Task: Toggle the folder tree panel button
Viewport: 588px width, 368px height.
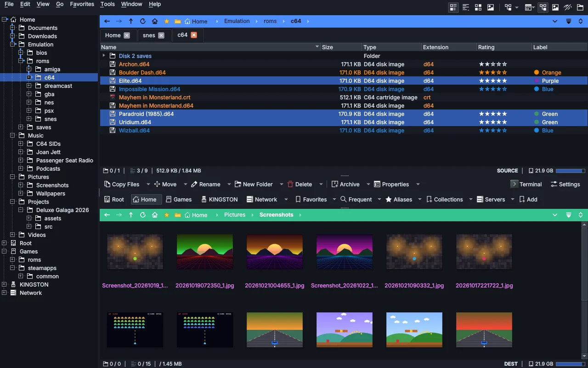Action: click(543, 7)
